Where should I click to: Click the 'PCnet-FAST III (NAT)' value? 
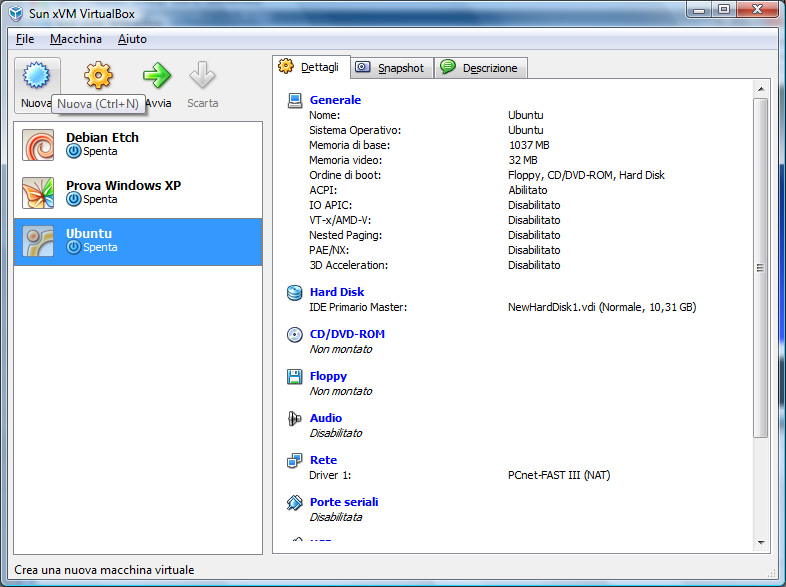coord(559,475)
